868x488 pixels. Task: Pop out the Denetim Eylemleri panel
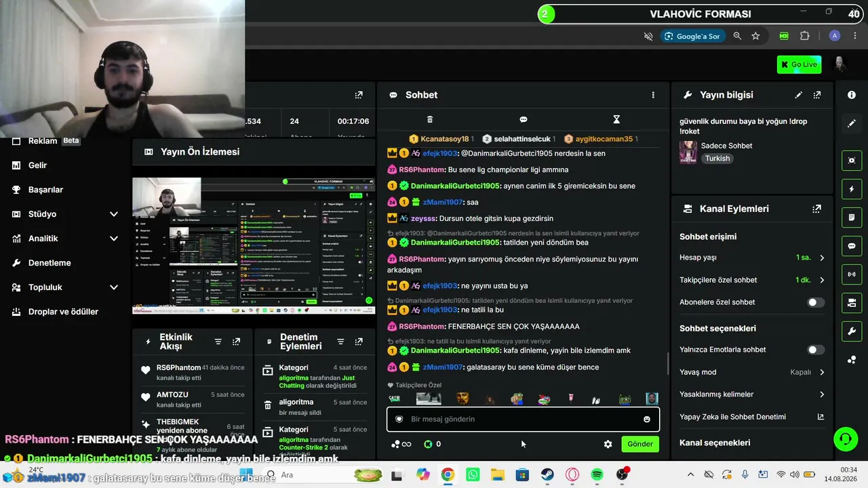359,342
